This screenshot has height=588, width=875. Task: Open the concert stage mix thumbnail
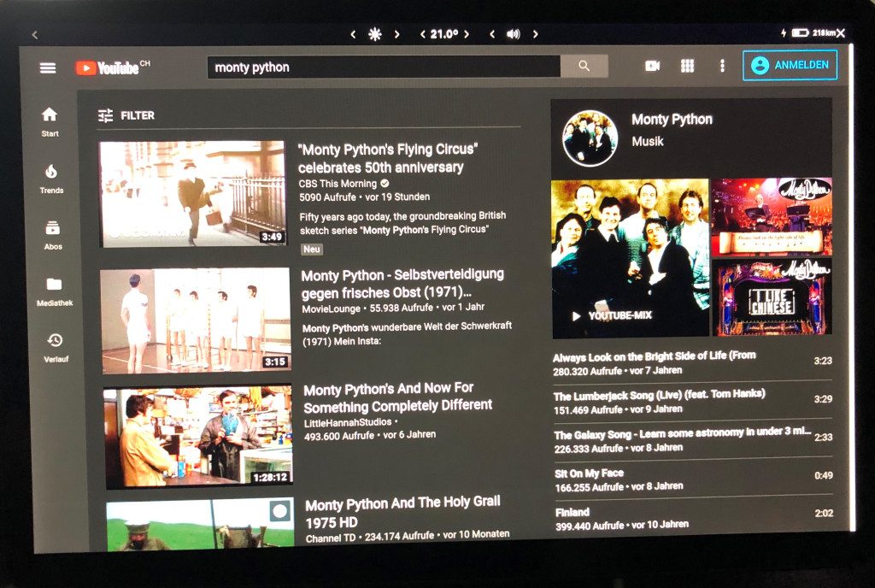772,216
